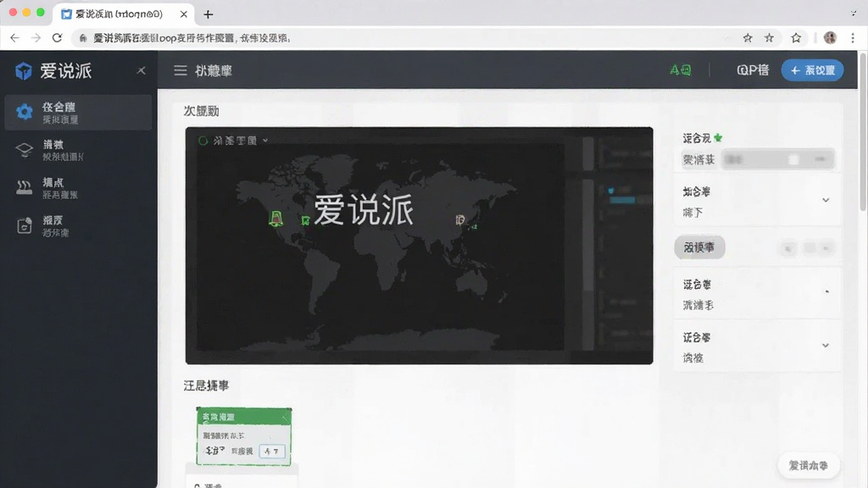
Task: Expand the first chevron section in the right panel
Action: click(x=826, y=200)
